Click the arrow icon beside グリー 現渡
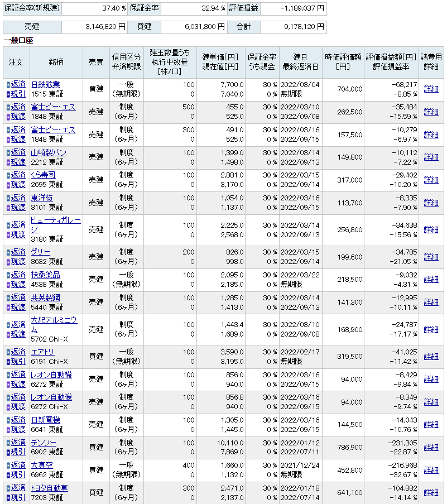447x504 pixels. coord(8,262)
